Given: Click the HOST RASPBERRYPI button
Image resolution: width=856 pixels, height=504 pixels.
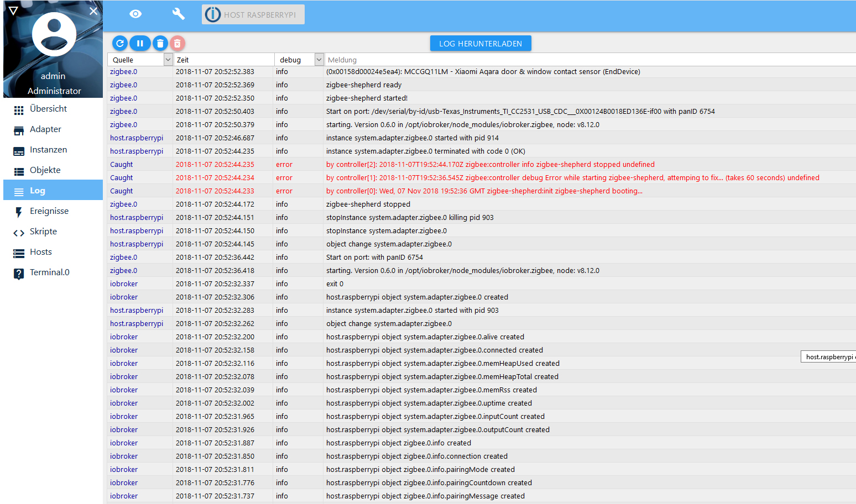Looking at the screenshot, I should 253,14.
